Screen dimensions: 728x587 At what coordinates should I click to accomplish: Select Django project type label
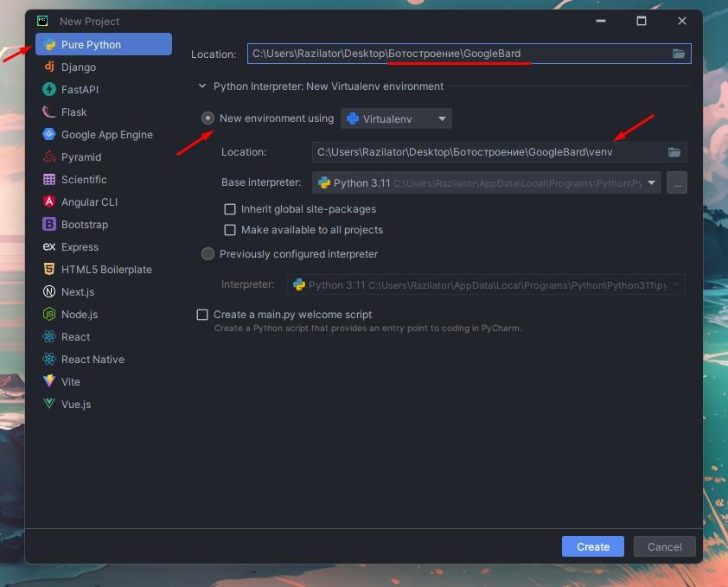(x=79, y=67)
